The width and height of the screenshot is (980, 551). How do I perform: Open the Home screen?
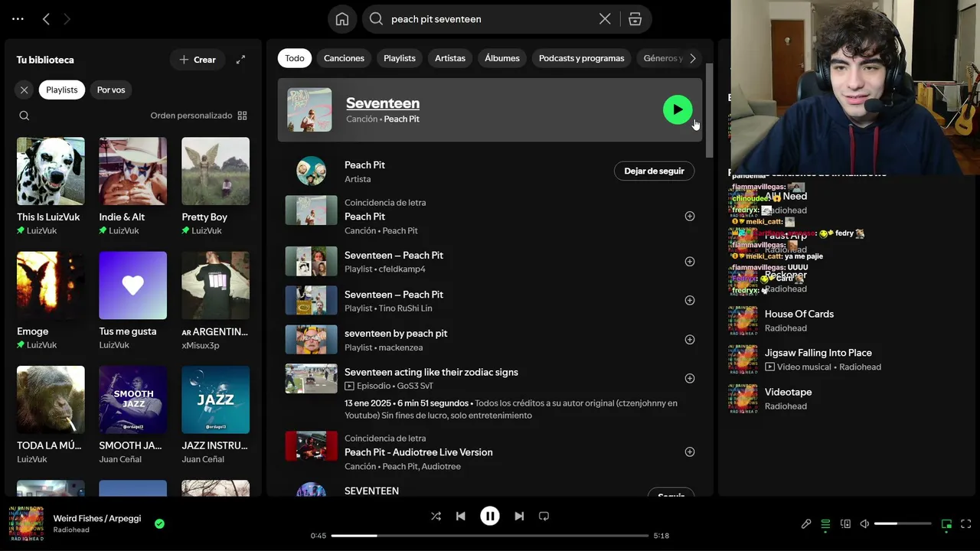click(342, 19)
